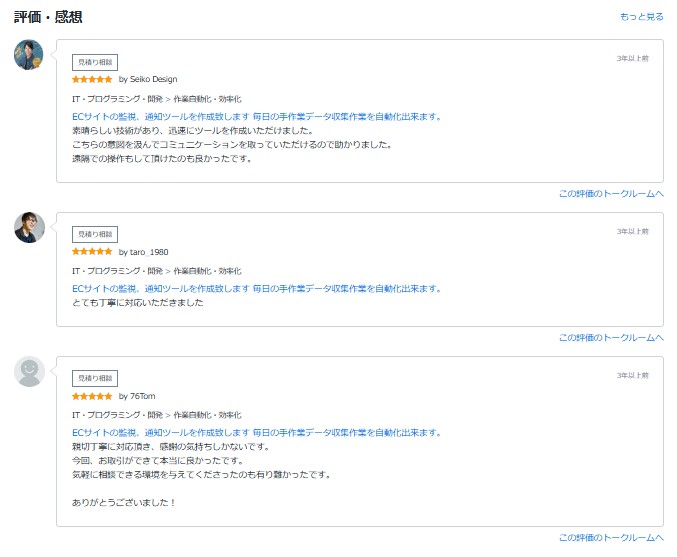Click the category breadcrumb in taro_1980's review

pos(156,271)
